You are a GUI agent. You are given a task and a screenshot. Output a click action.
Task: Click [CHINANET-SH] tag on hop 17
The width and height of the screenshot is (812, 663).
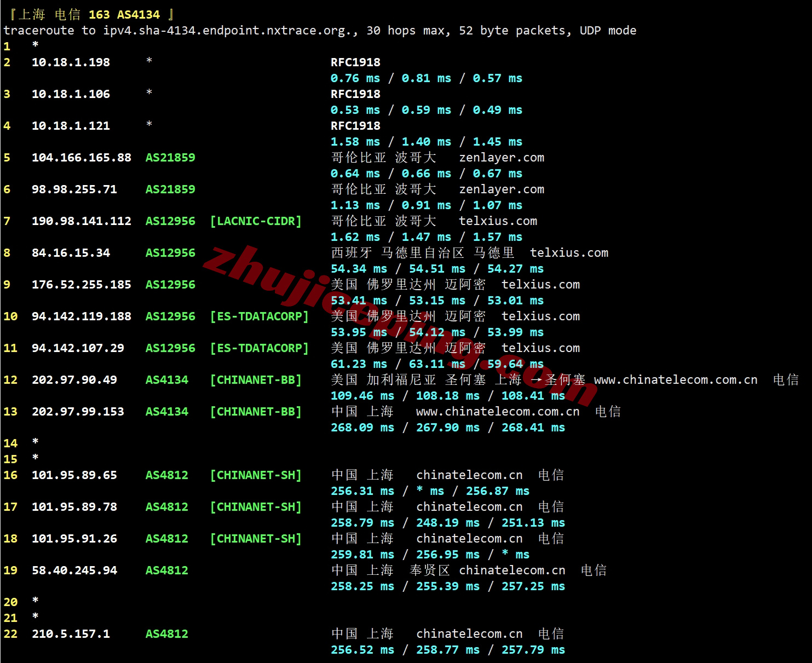tap(256, 507)
